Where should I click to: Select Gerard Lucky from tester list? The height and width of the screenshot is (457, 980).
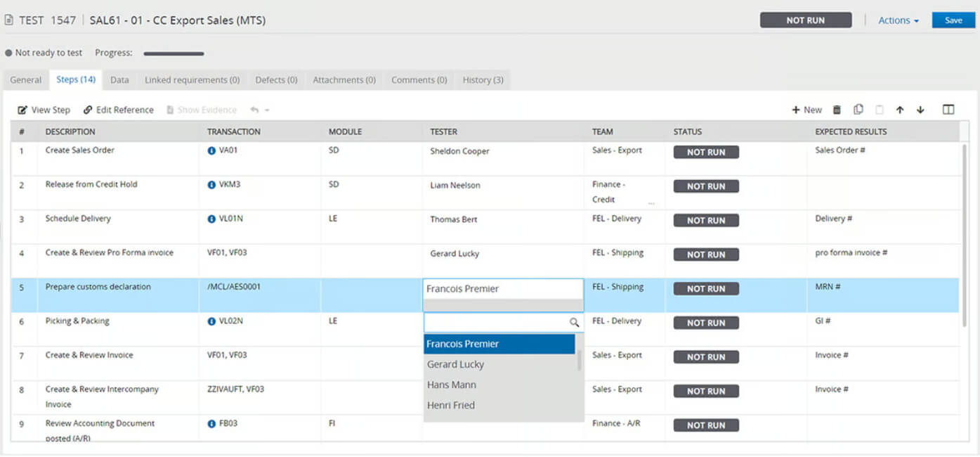[455, 364]
